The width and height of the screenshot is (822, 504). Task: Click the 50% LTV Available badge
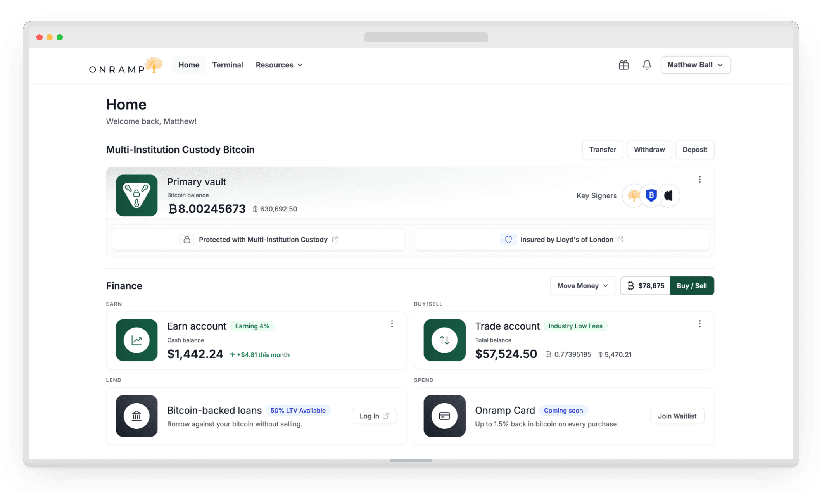(x=298, y=410)
